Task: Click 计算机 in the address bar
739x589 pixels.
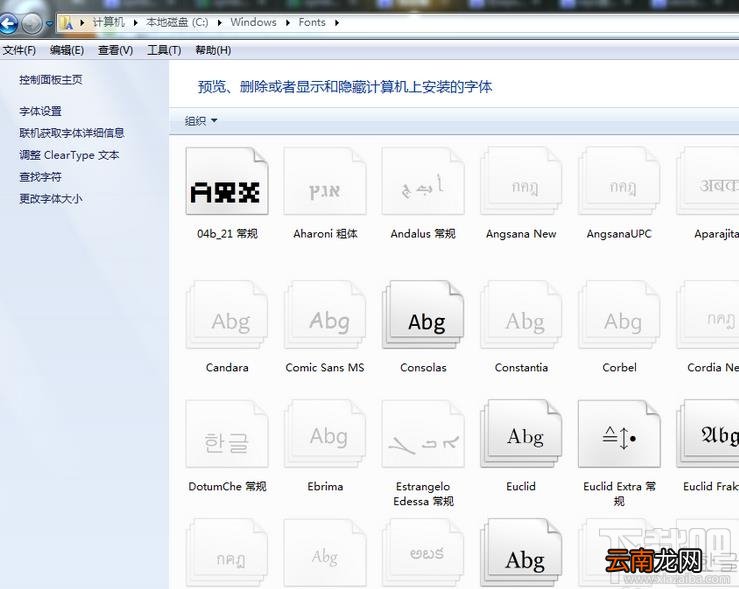Action: [x=108, y=22]
